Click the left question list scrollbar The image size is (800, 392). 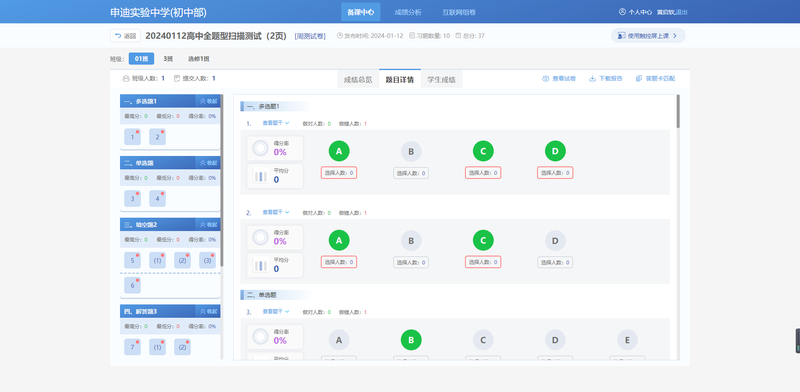[222, 180]
